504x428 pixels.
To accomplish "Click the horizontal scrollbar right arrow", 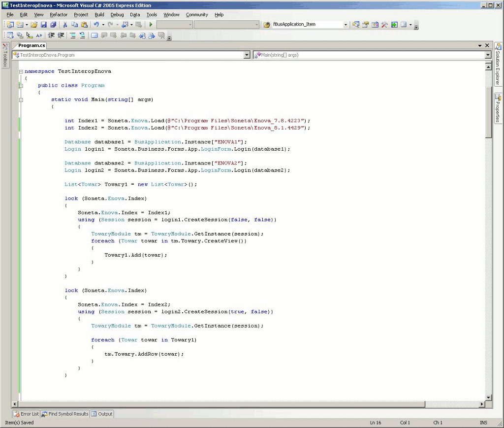I will coord(482,404).
